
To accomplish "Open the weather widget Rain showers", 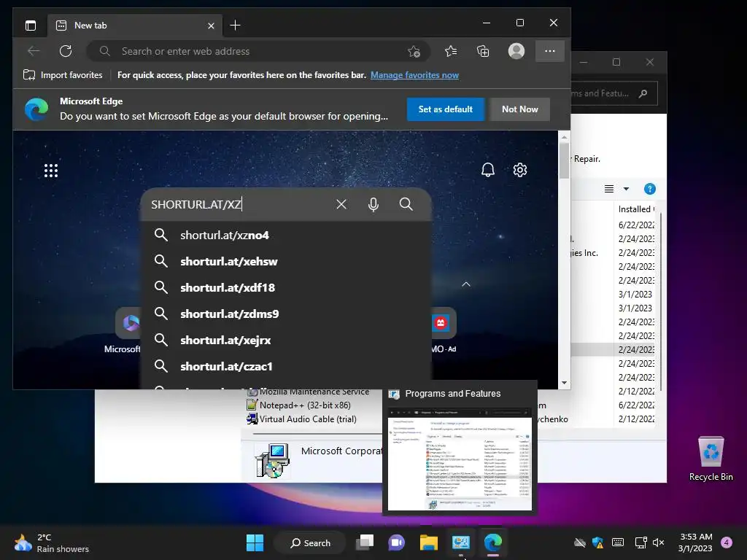I will 52,542.
